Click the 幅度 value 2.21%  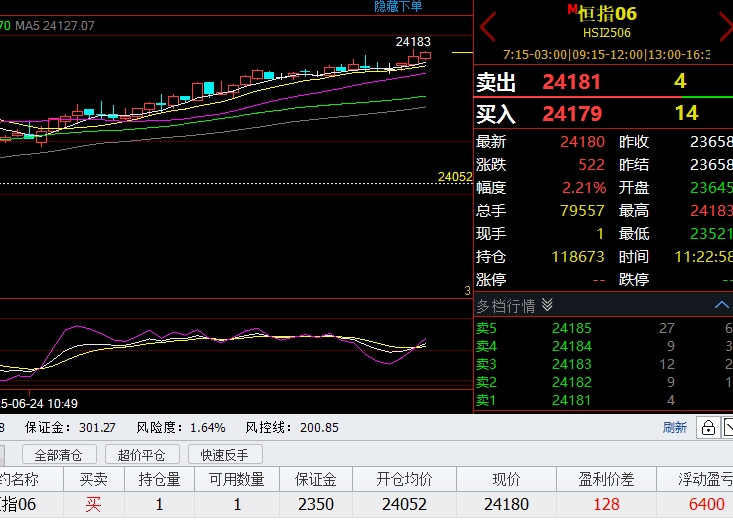(584, 188)
